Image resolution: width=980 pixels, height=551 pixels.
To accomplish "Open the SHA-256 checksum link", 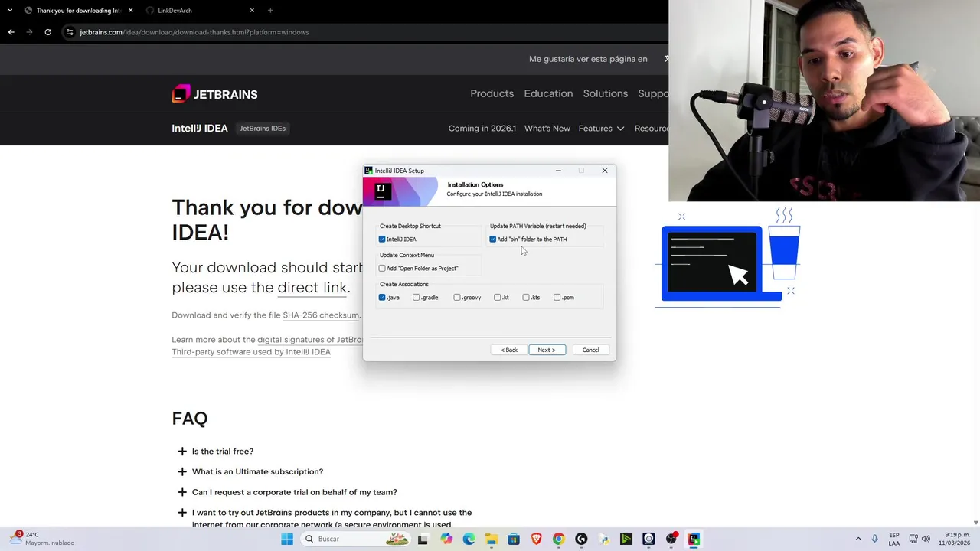I will coord(321,315).
